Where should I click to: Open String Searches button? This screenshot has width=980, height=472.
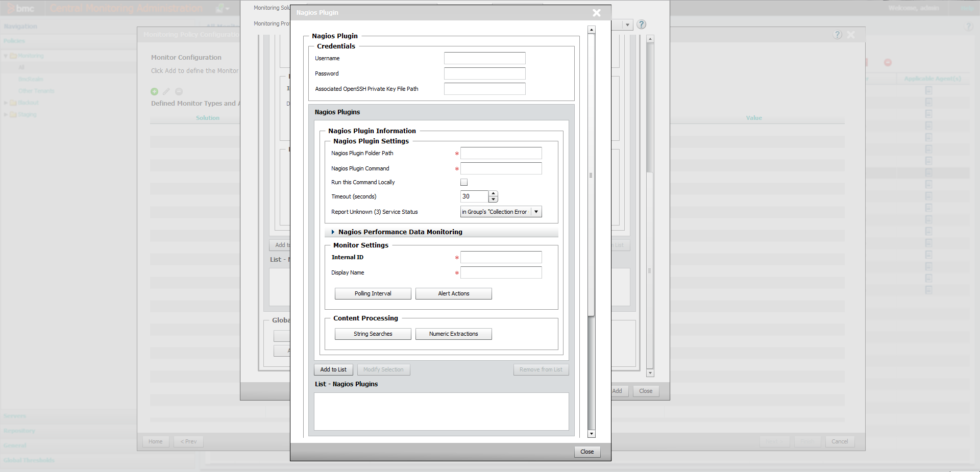pos(373,334)
